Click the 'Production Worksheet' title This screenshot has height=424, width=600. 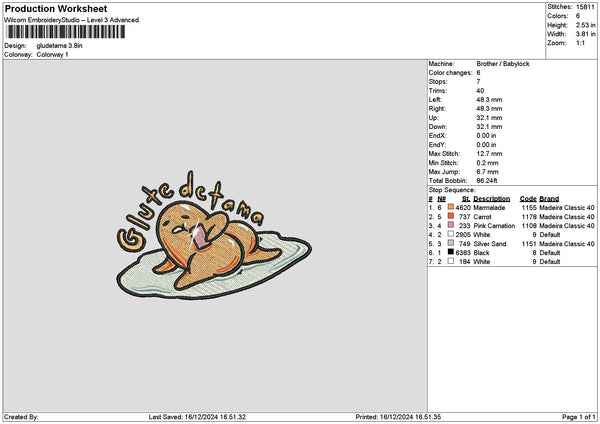point(56,8)
